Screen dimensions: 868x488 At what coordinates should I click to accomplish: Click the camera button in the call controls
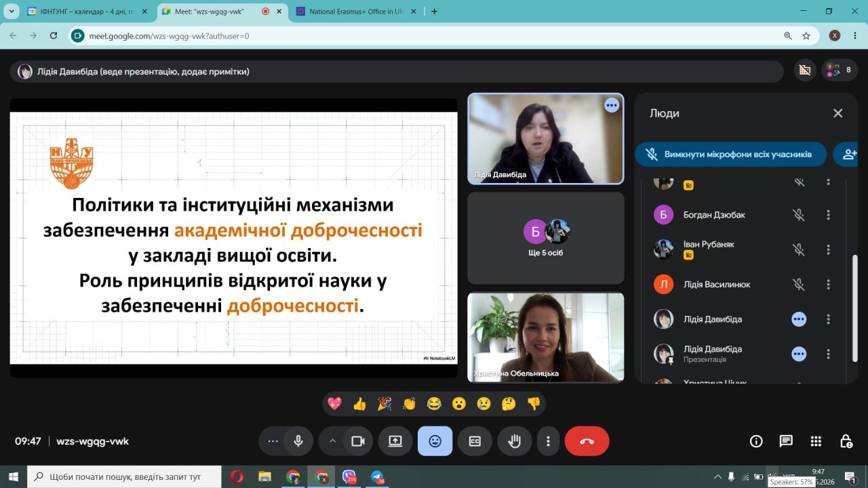pyautogui.click(x=357, y=441)
